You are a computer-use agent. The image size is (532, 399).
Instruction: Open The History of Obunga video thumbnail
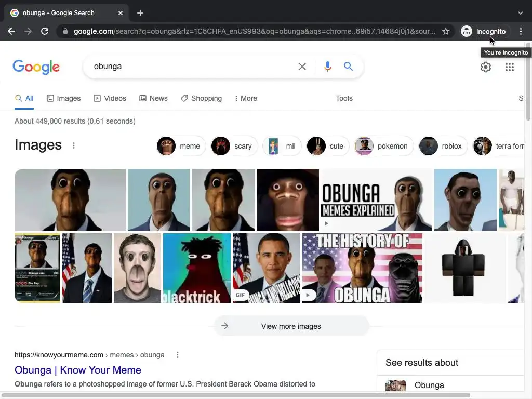click(362, 268)
